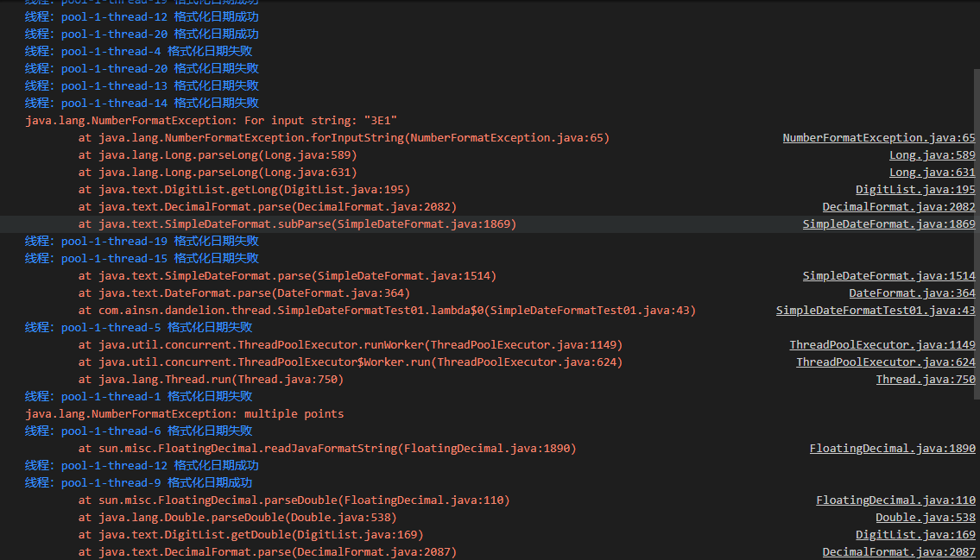The height and width of the screenshot is (560, 980).
Task: Open the right-side FloatingDecimal.java:110 source link
Action: click(895, 500)
